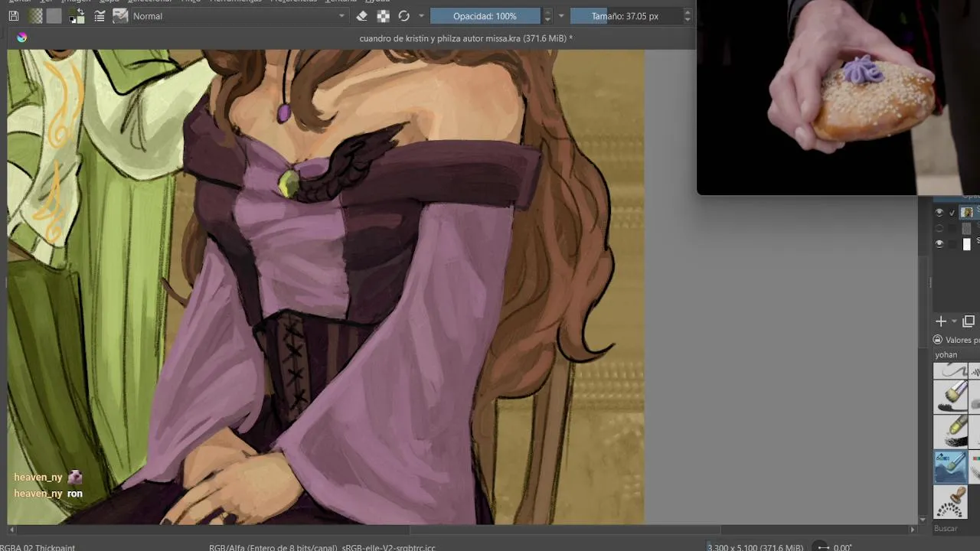980x551 pixels.
Task: Expand dropdown arrow beside reload preset
Action: click(x=420, y=15)
